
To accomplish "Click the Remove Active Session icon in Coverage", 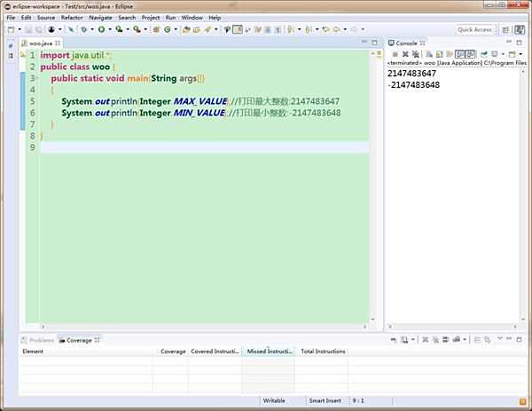I will [x=425, y=339].
